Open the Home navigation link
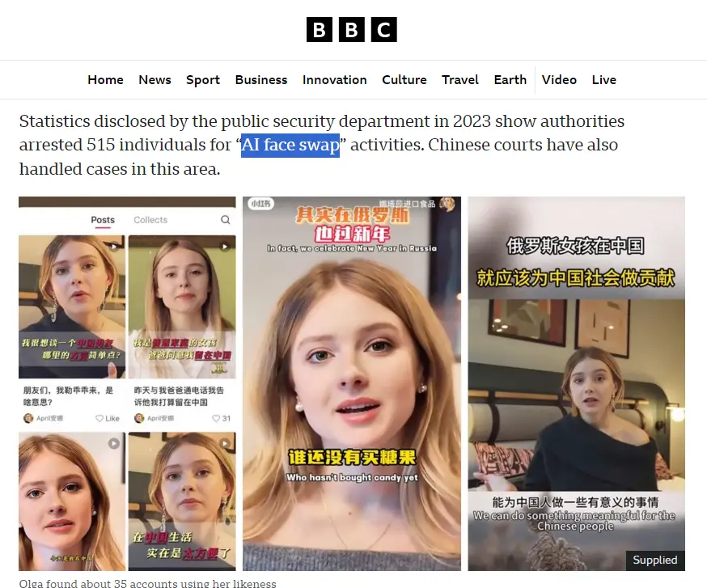Image resolution: width=707 pixels, height=588 pixels. (x=105, y=80)
